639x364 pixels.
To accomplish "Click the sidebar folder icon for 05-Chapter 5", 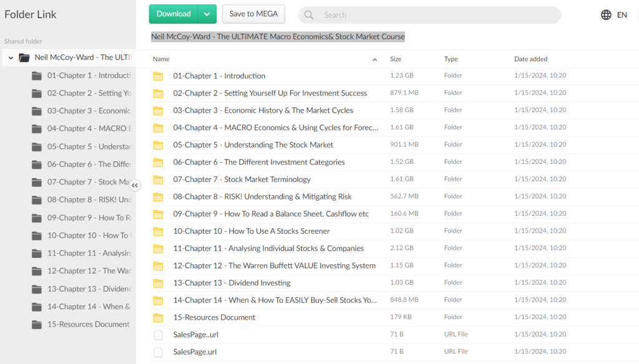I will (x=36, y=146).
